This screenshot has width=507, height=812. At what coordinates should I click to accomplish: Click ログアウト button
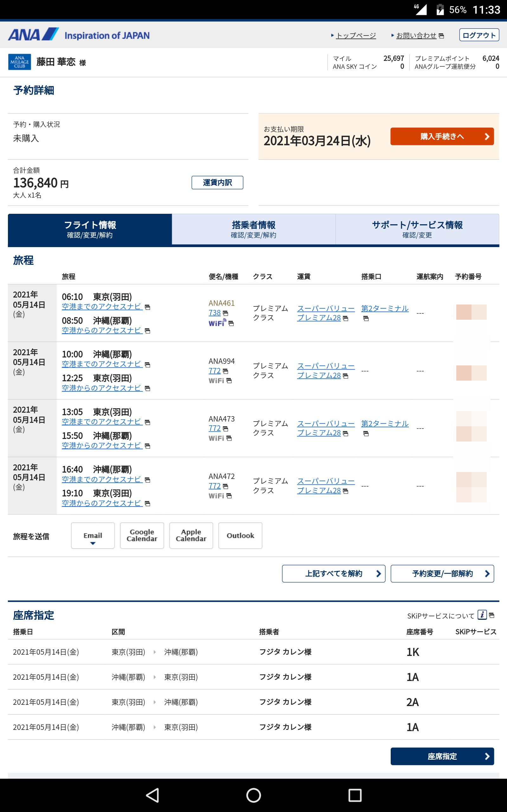(x=479, y=35)
